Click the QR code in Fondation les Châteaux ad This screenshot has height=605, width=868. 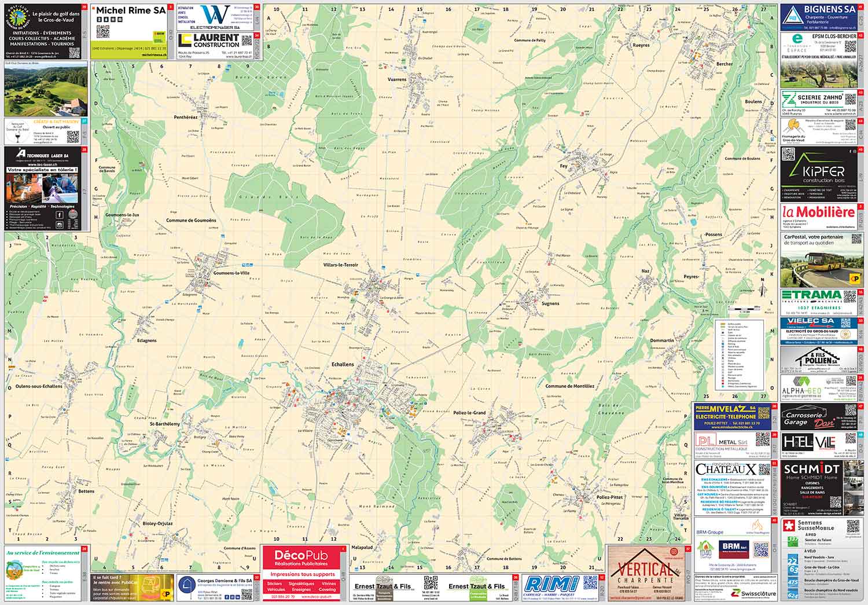click(x=765, y=470)
